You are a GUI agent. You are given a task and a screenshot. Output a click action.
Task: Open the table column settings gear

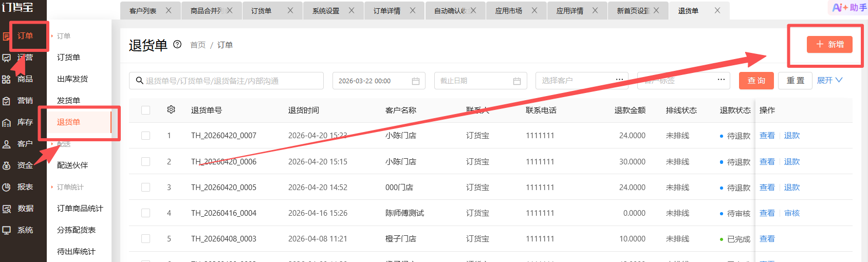pos(171,109)
